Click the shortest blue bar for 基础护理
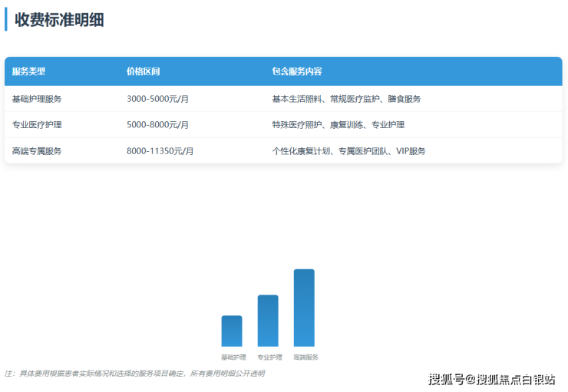Screen dimensions: 568x392 232,331
